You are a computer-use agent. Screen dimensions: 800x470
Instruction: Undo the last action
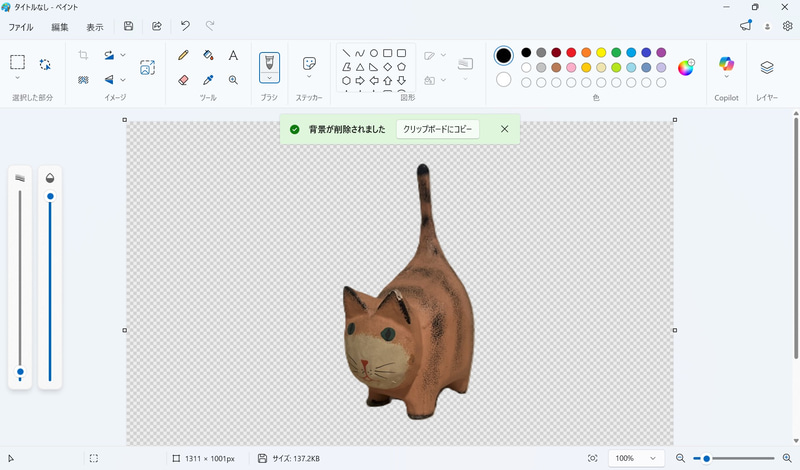185,26
